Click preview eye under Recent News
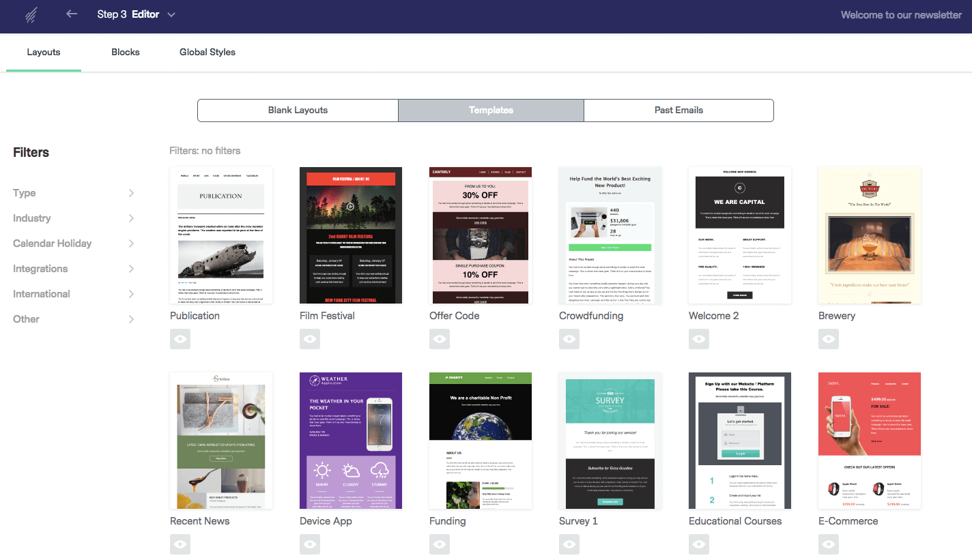This screenshot has height=560, width=972. pyautogui.click(x=180, y=544)
